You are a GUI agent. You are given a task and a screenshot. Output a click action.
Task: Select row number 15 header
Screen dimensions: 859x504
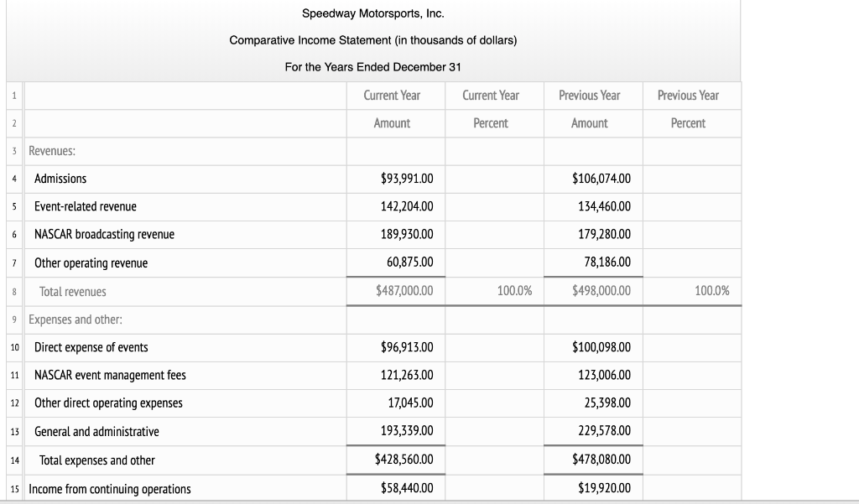(13, 487)
